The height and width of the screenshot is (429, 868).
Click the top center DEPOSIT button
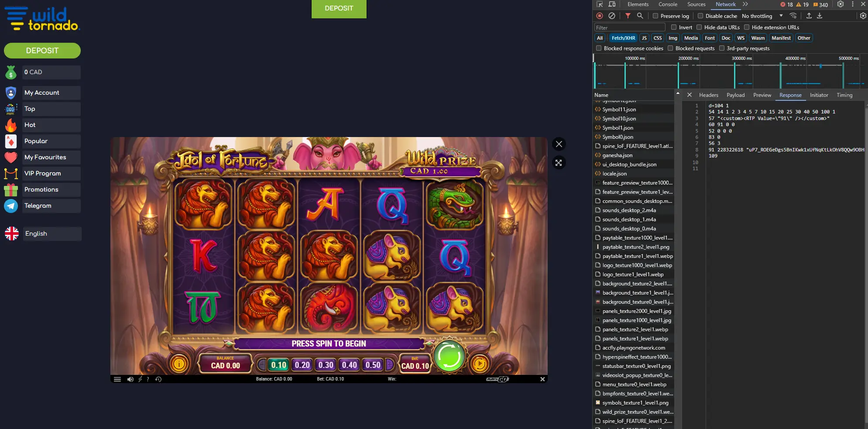point(339,8)
